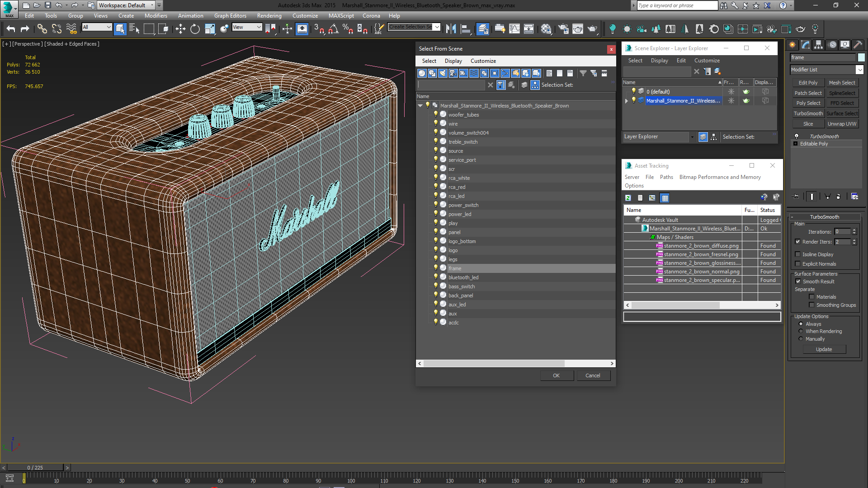
Task: Toggle the Layer Explorer toolbar button
Action: pyautogui.click(x=483, y=29)
